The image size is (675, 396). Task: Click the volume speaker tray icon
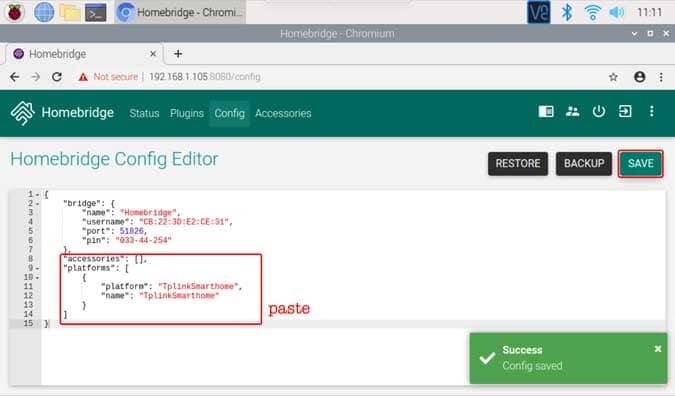pos(616,12)
